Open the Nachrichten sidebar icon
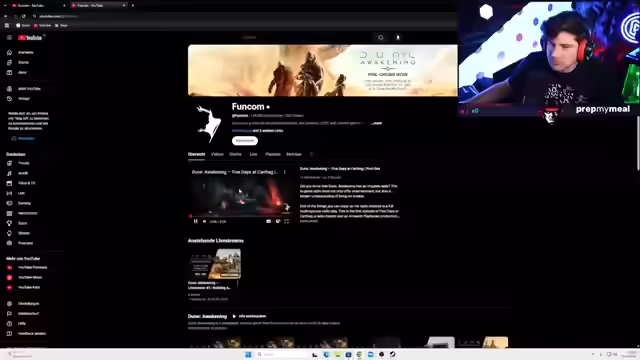This screenshot has width=640, height=360. click(9, 213)
